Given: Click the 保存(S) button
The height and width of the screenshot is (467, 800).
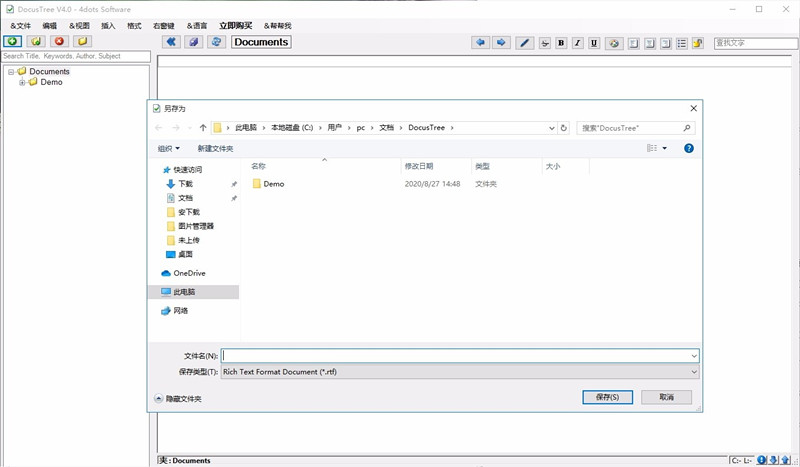Looking at the screenshot, I should [x=607, y=397].
